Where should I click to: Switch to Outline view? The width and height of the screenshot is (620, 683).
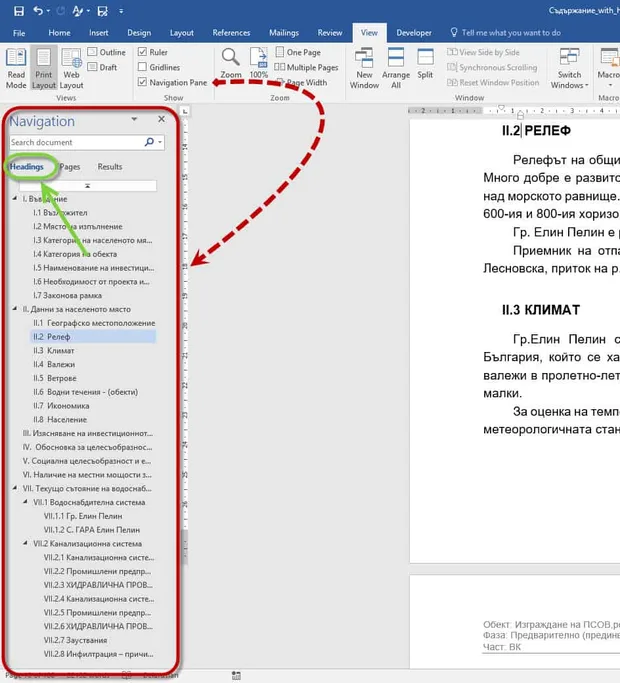click(107, 52)
